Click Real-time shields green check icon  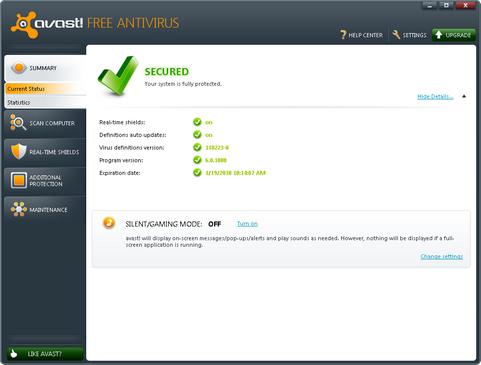pos(197,122)
